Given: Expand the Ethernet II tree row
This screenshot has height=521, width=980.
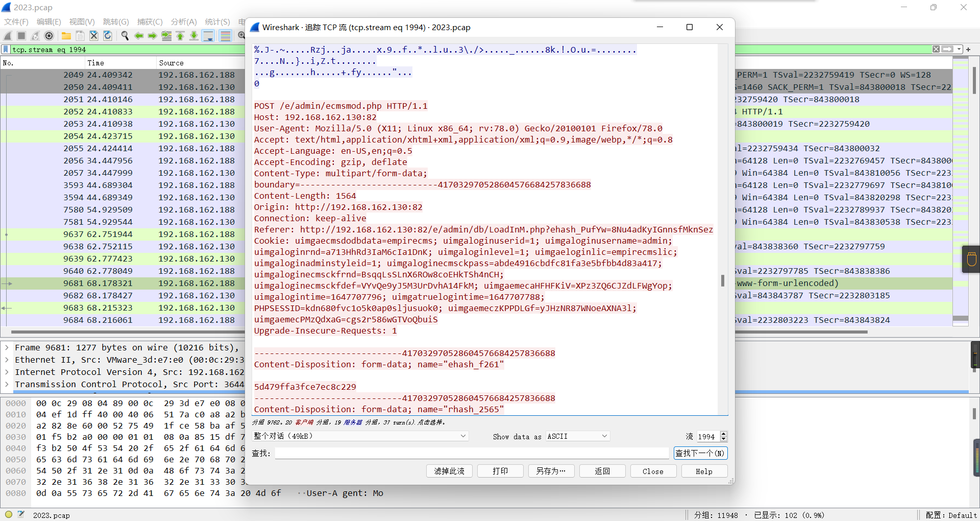Looking at the screenshot, I should click(x=7, y=360).
